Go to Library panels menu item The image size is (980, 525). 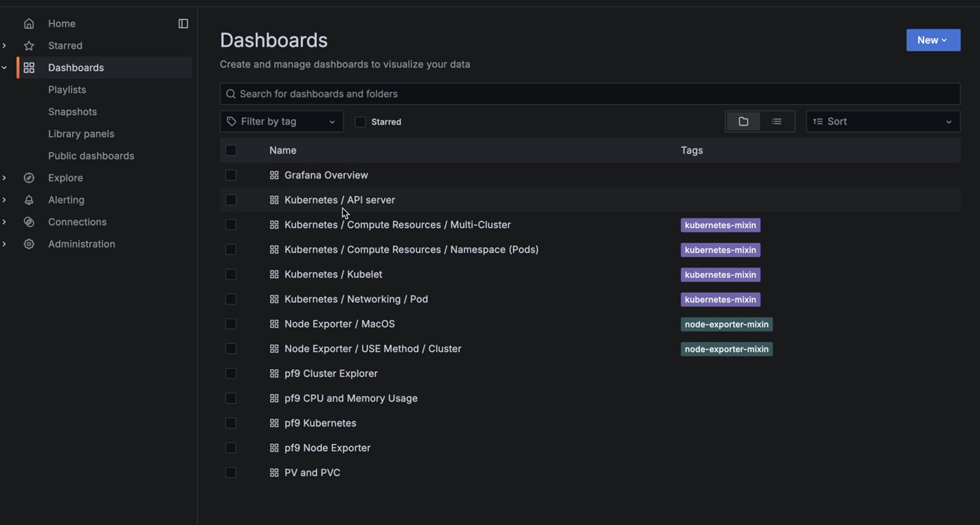coord(81,134)
